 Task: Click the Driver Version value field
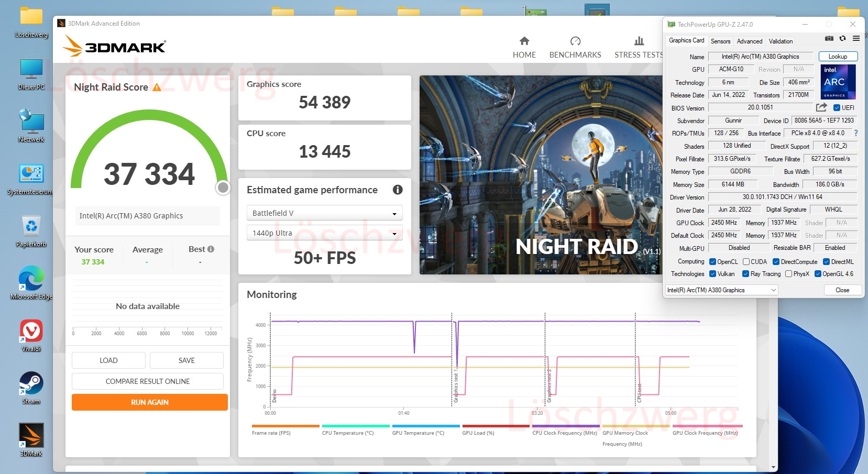783,197
